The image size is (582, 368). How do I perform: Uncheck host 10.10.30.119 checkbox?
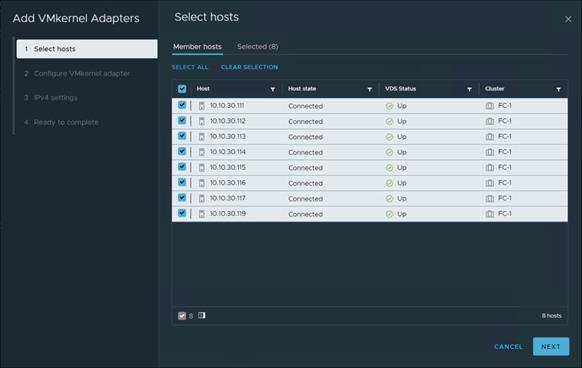[x=182, y=213]
